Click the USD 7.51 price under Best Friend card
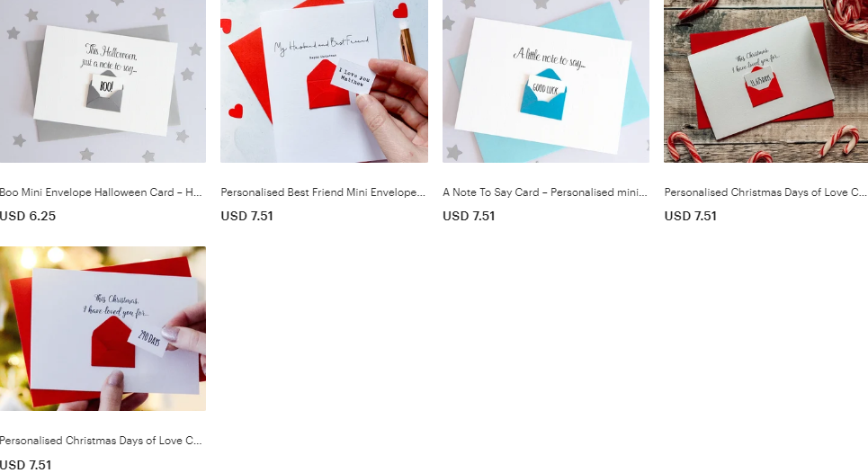Image resolution: width=868 pixels, height=473 pixels. pos(246,217)
